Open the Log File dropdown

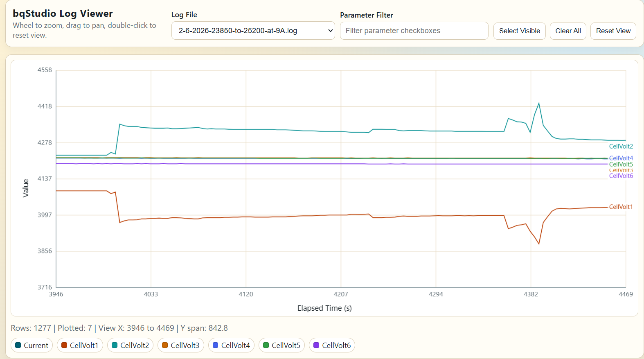(253, 31)
